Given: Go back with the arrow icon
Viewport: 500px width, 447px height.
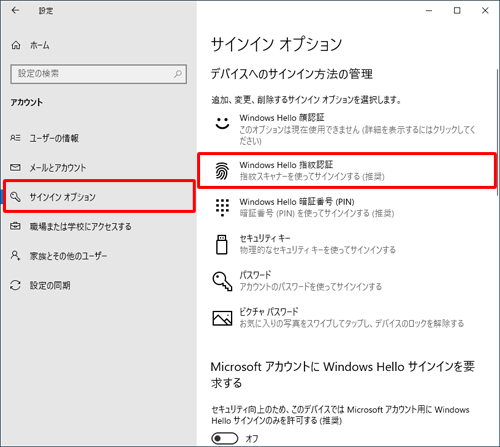Looking at the screenshot, I should 15,11.
